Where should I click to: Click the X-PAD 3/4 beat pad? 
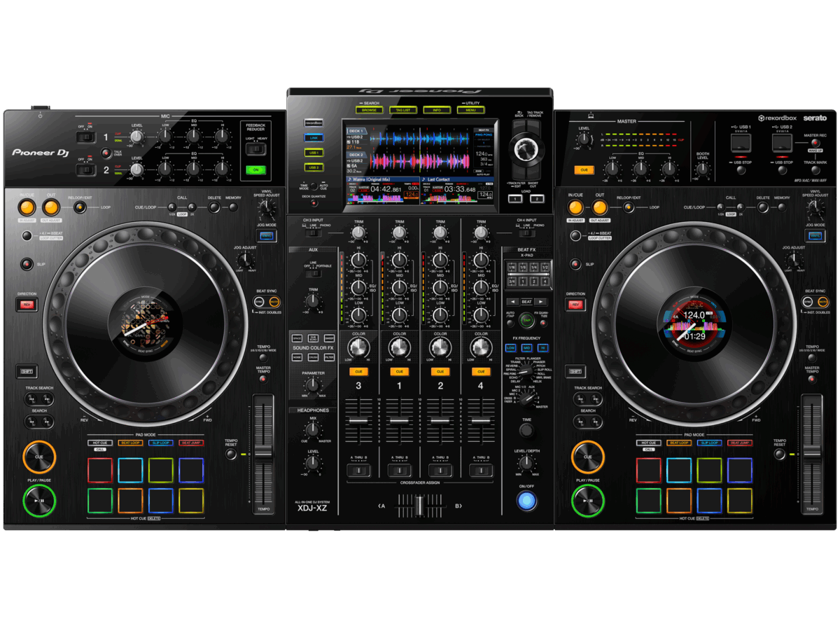tap(511, 282)
